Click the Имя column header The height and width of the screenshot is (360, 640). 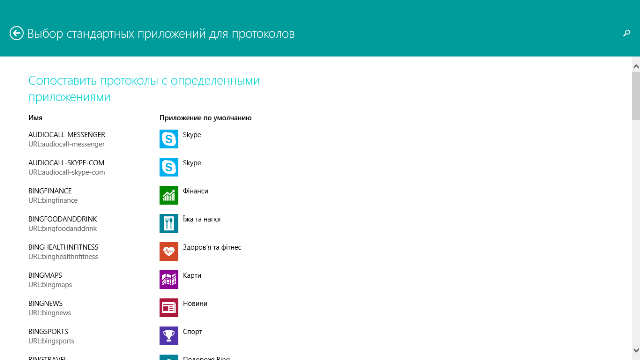36,118
